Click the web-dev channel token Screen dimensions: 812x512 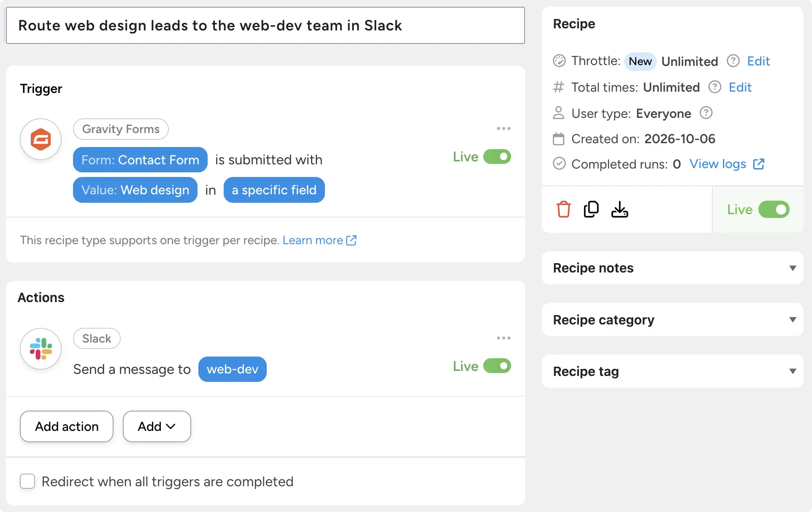pyautogui.click(x=232, y=369)
